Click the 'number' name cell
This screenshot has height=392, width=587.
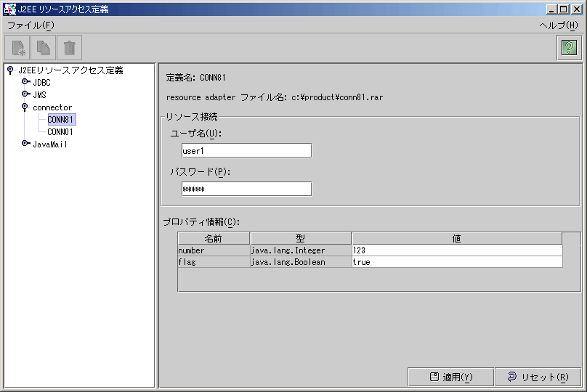(x=214, y=250)
